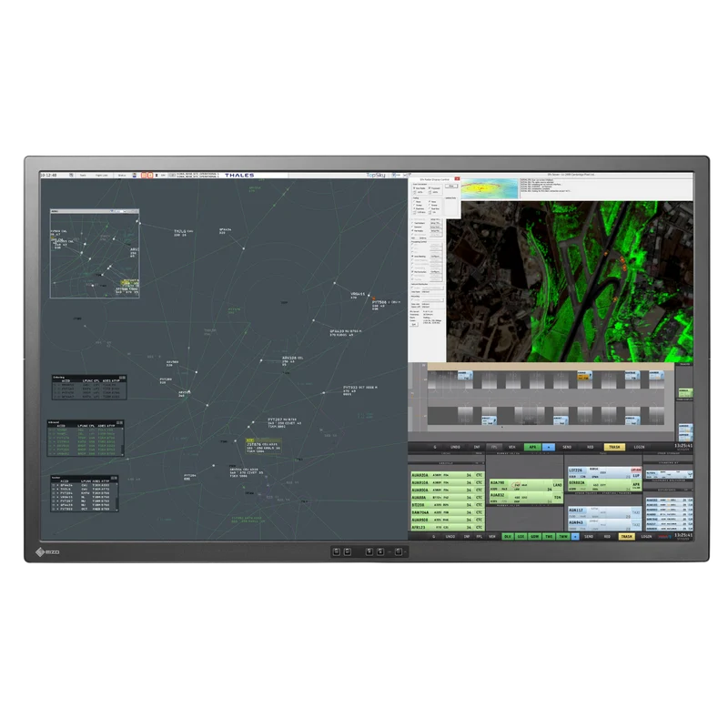Screen dimensions: 728x728
Task: Click the PYT267 aircraft label on the radar
Action: [284, 422]
